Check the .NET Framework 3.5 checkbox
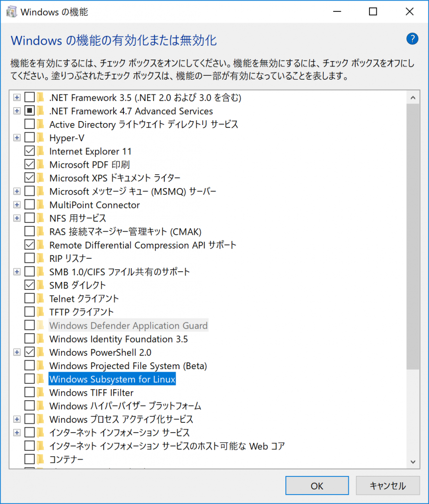Viewport: 429px width, 504px height. 30,97
